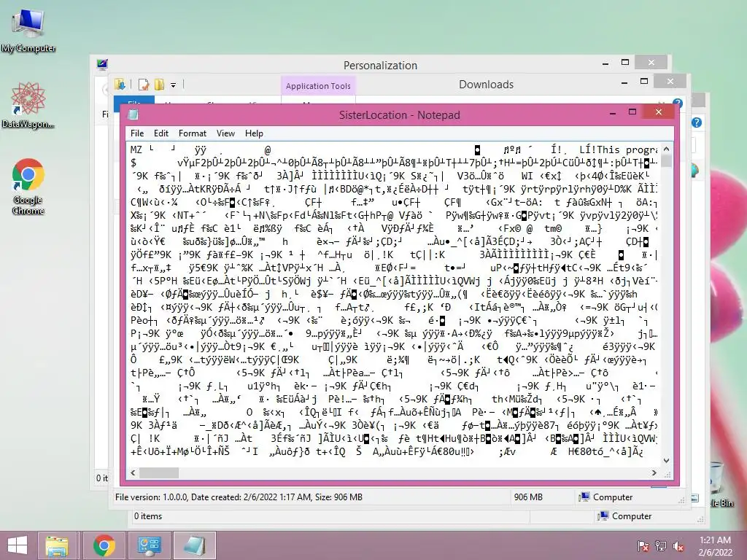Click the muted volume tray icon

click(678, 545)
